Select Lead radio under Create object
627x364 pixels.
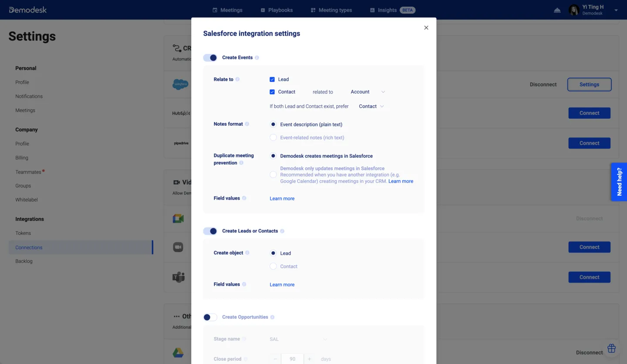[x=273, y=253]
